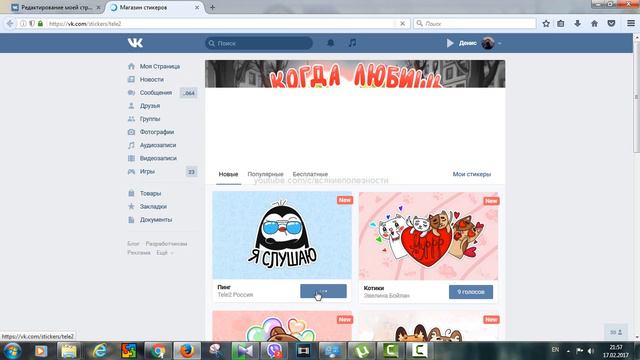
Task: Click the Firefox home icon
Action: pos(594,24)
